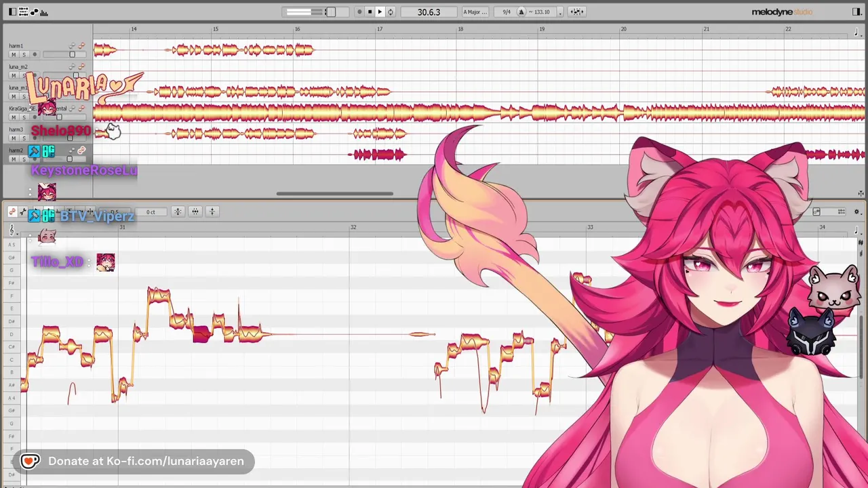This screenshot has width=868, height=488.
Task: Select the harm1 track name
Action: point(16,45)
